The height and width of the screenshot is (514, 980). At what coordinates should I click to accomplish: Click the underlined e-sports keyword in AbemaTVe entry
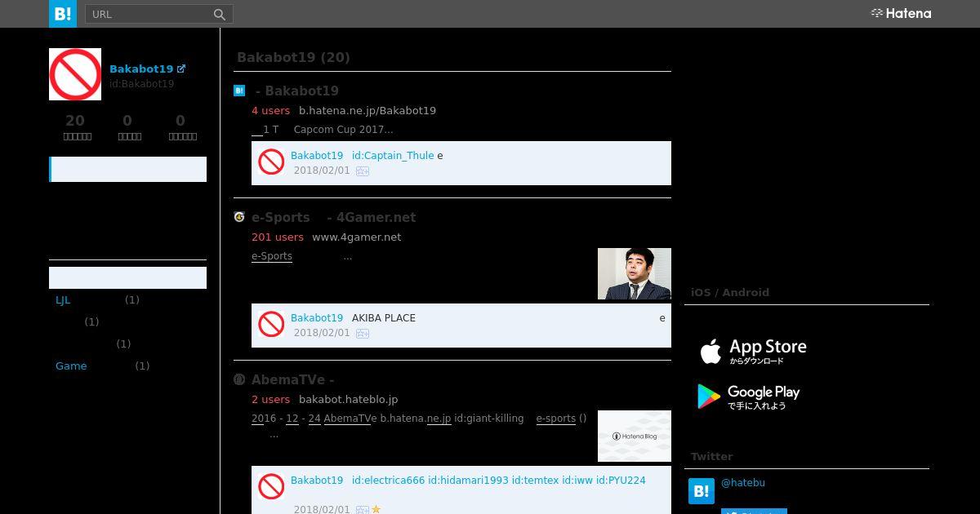point(556,419)
